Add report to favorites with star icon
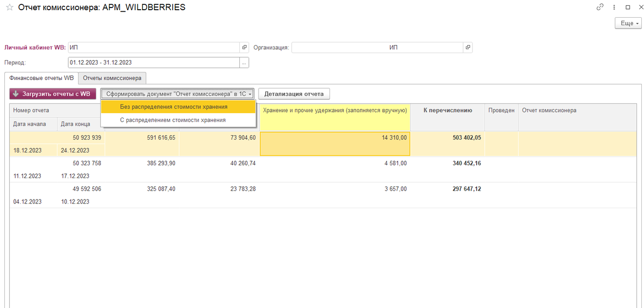The width and height of the screenshot is (644, 308). pos(9,8)
